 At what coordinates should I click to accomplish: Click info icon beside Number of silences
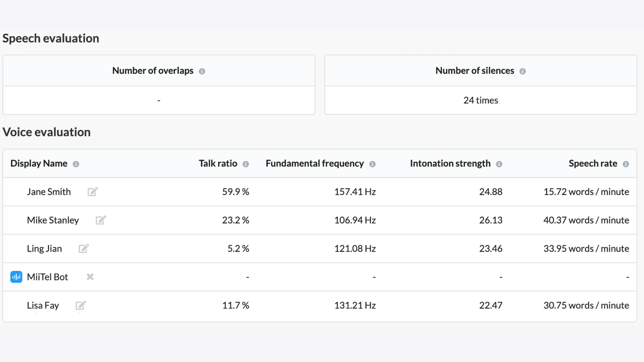click(x=523, y=71)
